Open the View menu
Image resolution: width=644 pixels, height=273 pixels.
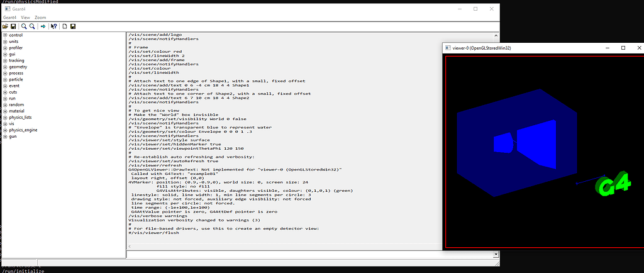click(25, 18)
